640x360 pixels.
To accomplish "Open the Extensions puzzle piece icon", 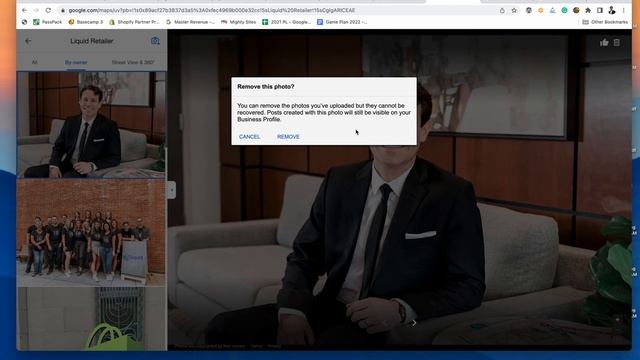I will click(588, 10).
